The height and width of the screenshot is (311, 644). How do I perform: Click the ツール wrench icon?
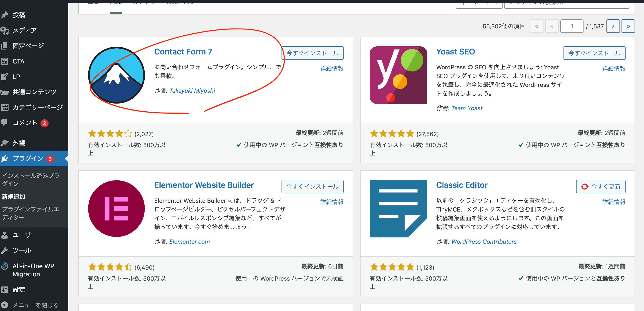(4, 250)
